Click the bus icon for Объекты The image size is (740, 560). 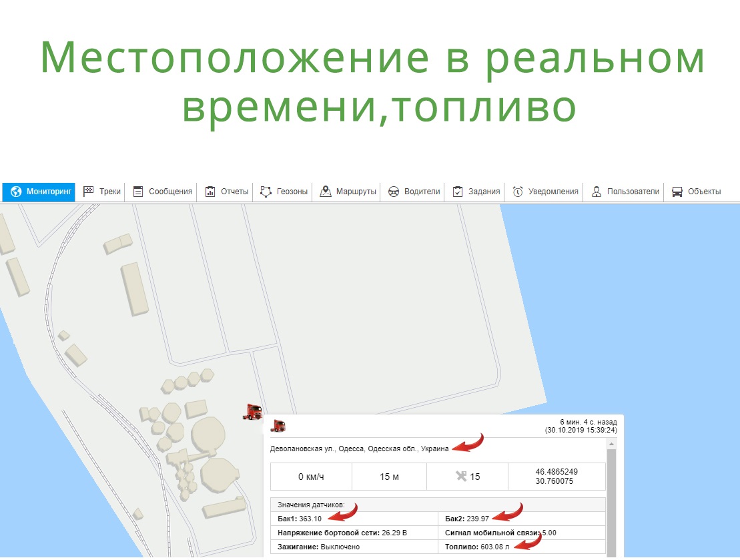pos(677,192)
